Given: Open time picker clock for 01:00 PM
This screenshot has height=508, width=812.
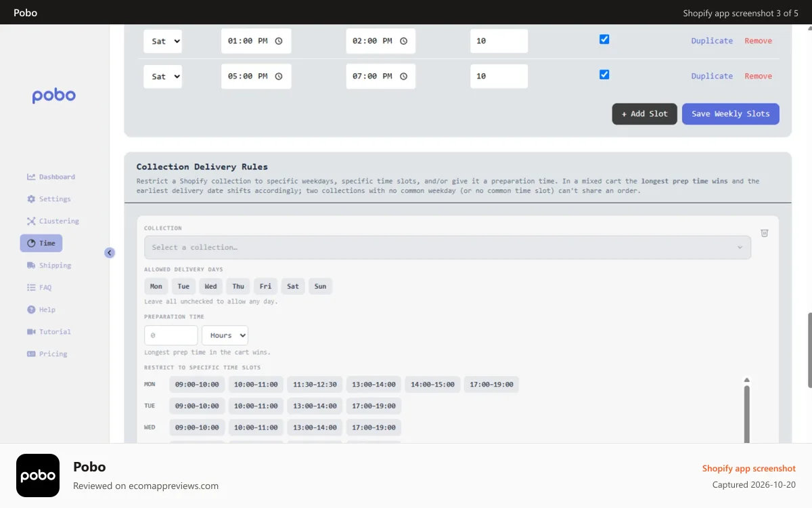Looking at the screenshot, I should click(x=279, y=41).
